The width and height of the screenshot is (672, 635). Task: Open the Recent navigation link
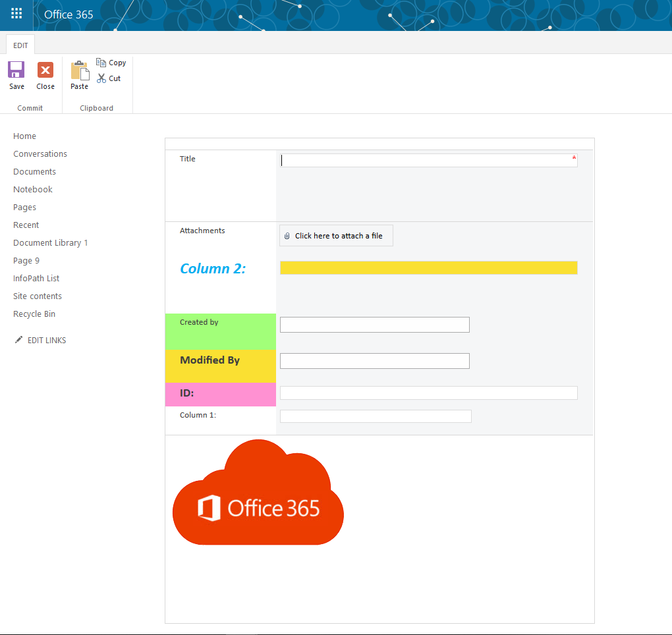(26, 225)
